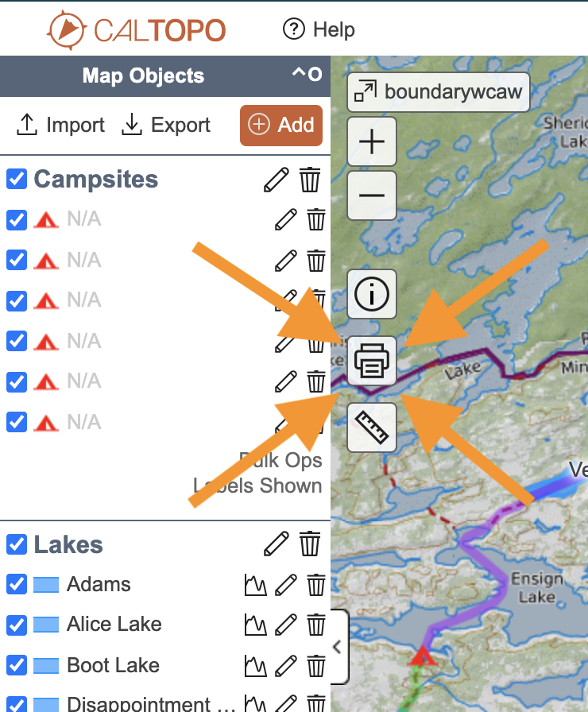Open the map info button

371,294
